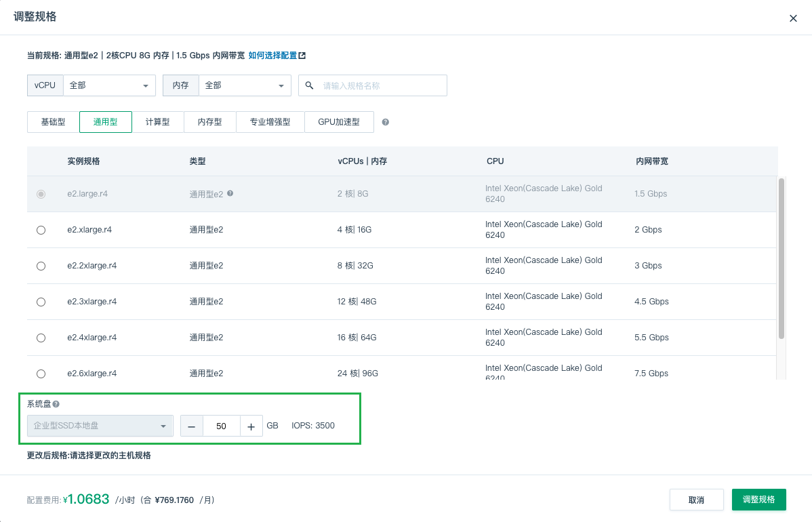Open the GPU加速型 tab
The image size is (812, 522).
click(339, 122)
